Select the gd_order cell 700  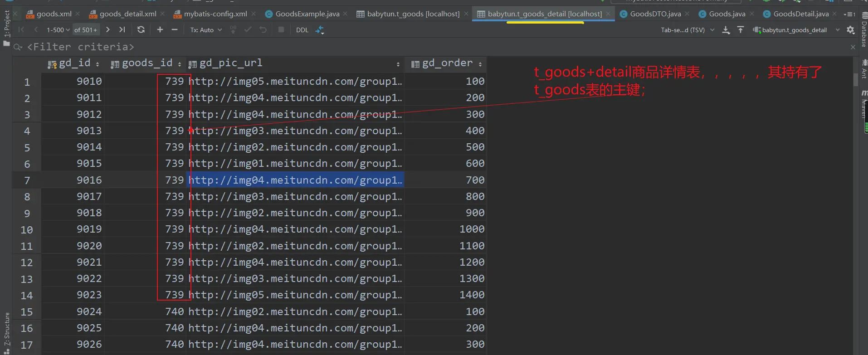pyautogui.click(x=445, y=180)
